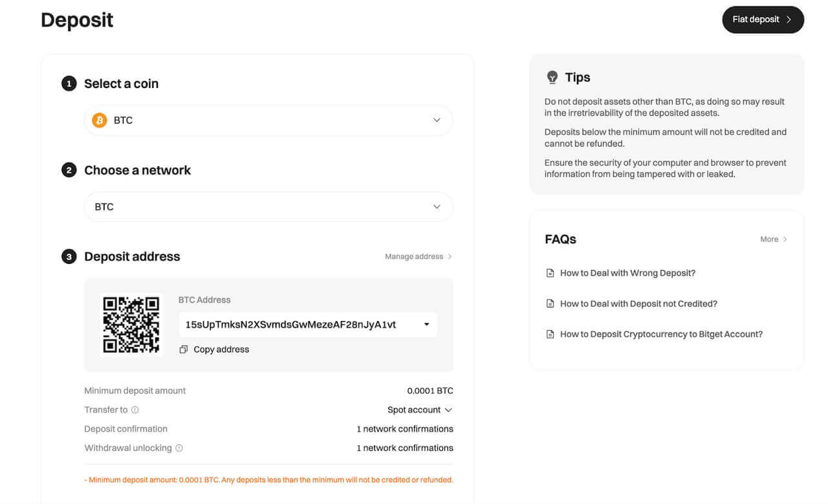Open How to Deposit Cryptocurrency to Bitget Account
Image resolution: width=828 pixels, height=504 pixels.
pos(661,334)
